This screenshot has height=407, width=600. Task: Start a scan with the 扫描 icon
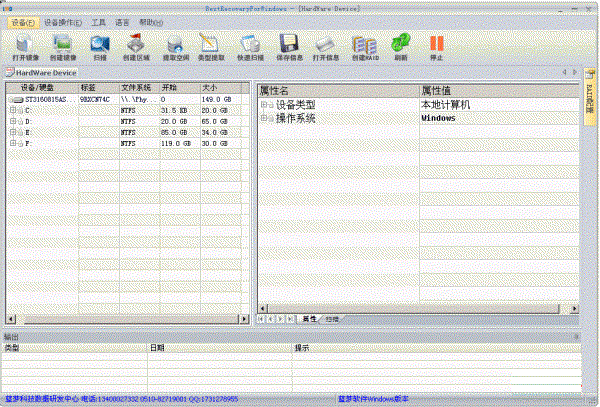(x=100, y=43)
